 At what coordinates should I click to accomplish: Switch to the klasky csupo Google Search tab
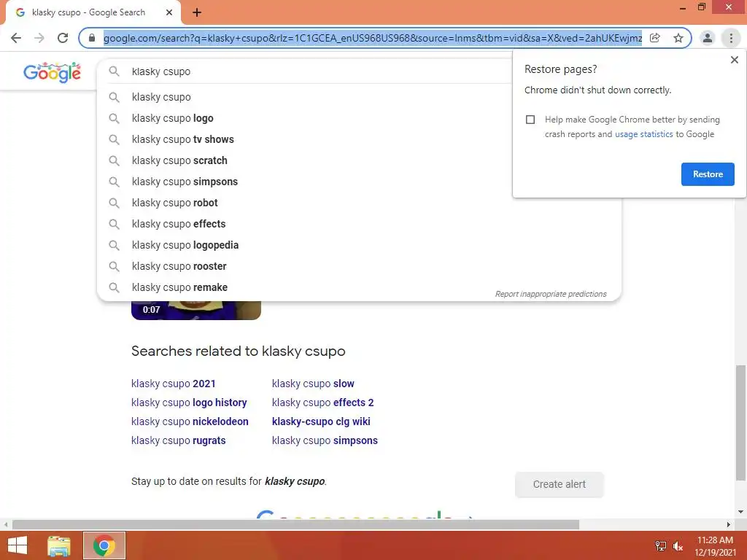88,12
